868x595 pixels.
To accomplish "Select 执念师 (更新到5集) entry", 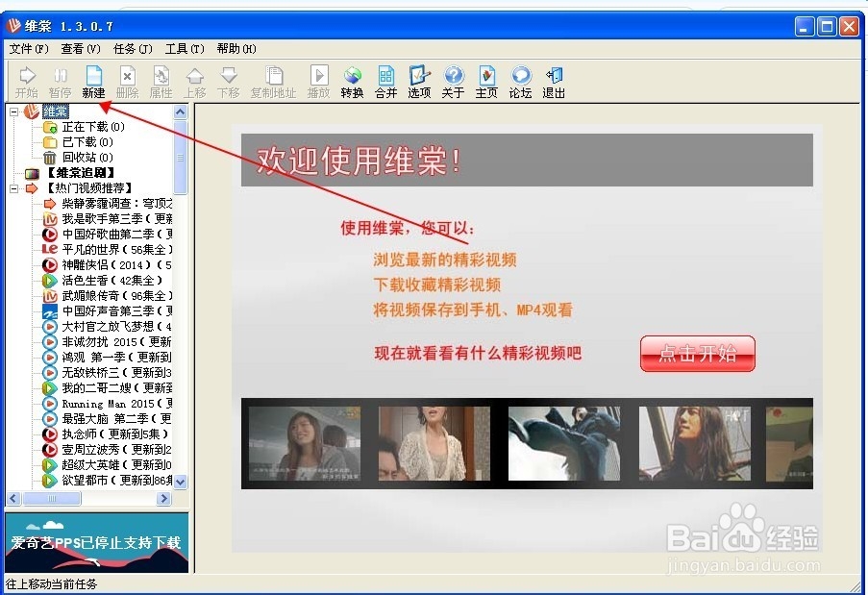I will [x=114, y=434].
